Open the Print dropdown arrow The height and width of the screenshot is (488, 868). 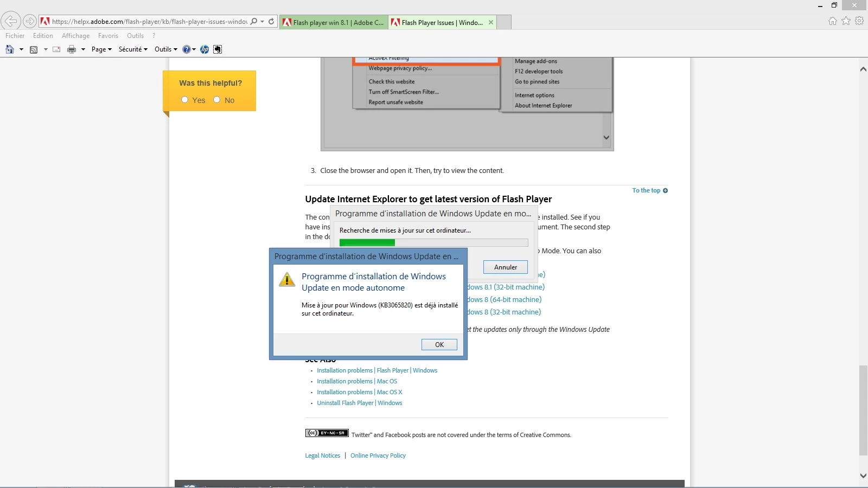coord(83,49)
